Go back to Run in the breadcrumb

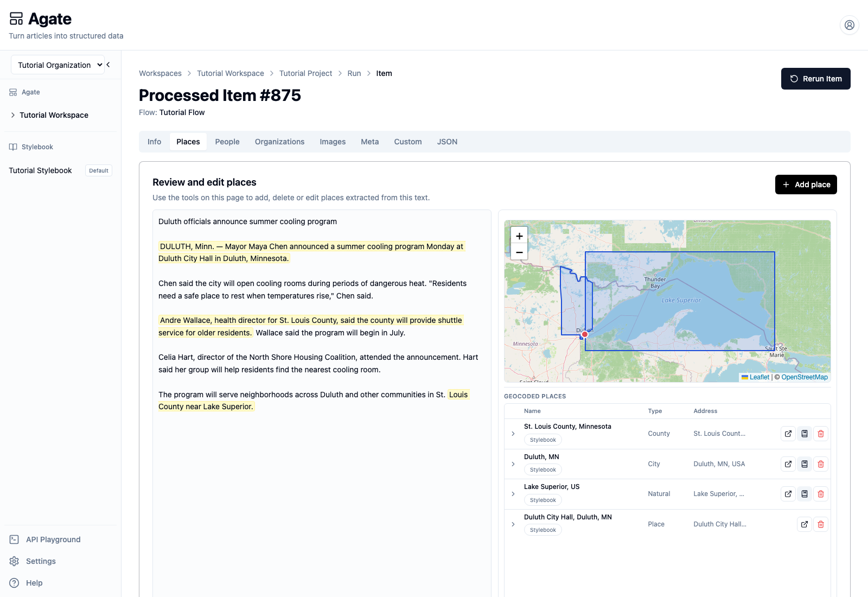354,73
